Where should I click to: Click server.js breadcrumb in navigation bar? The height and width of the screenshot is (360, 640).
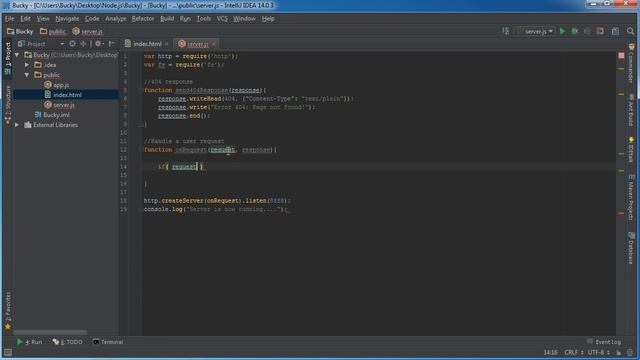coord(87,31)
